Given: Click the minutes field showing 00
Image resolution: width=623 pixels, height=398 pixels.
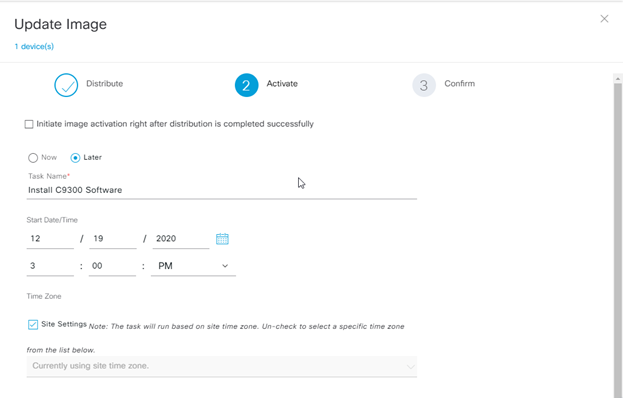Looking at the screenshot, I should tap(112, 266).
